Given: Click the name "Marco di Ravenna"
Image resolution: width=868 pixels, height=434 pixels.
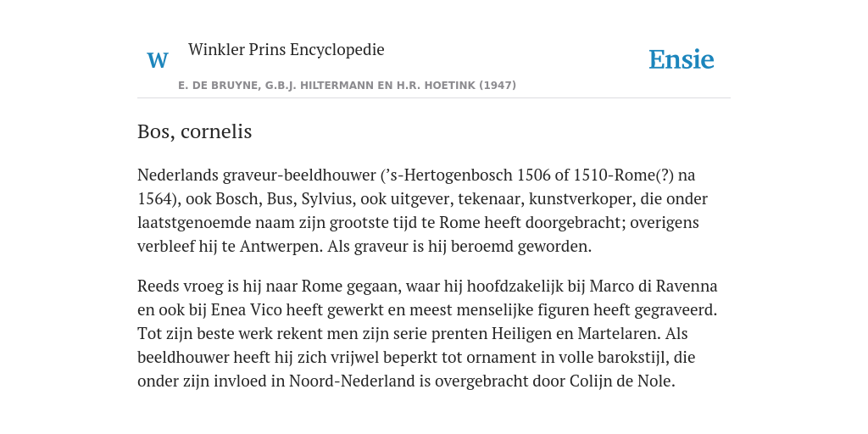Looking at the screenshot, I should [x=654, y=287].
